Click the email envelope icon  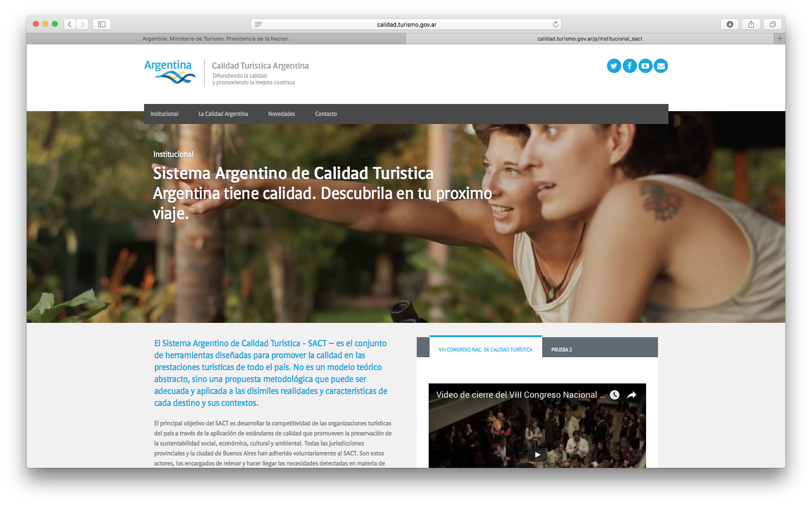click(661, 66)
